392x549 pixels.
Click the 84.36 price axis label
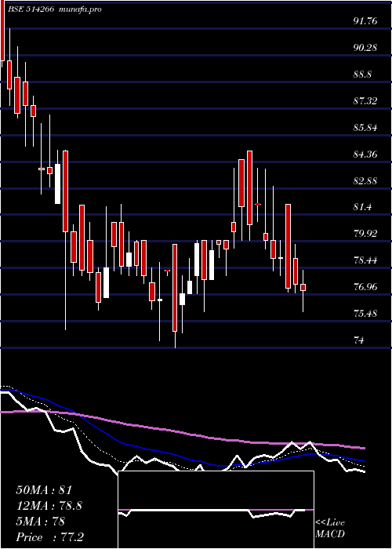(x=365, y=154)
